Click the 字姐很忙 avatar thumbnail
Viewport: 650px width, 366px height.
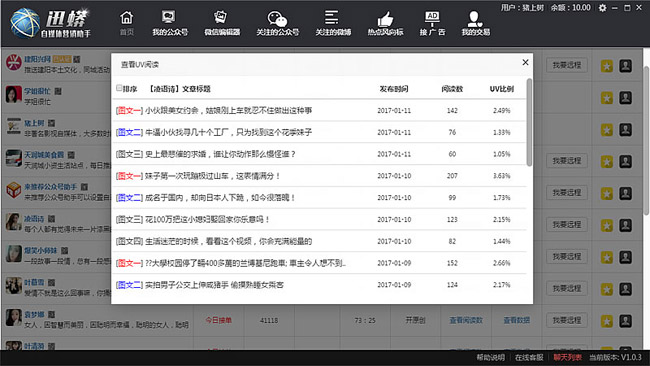14,95
